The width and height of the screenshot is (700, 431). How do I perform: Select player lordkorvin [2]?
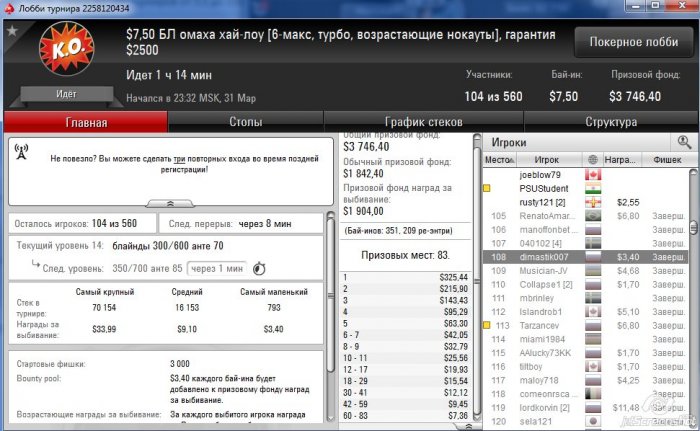pos(585,408)
